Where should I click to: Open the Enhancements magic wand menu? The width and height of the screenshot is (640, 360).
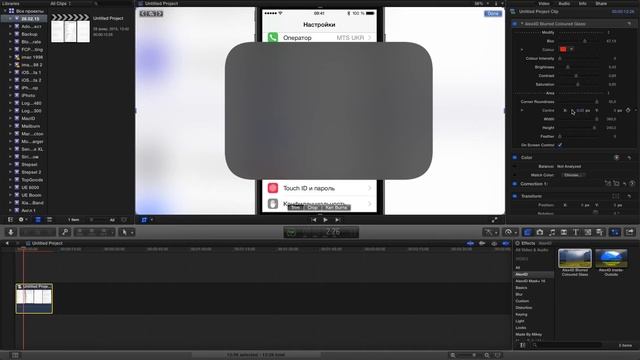[491, 232]
